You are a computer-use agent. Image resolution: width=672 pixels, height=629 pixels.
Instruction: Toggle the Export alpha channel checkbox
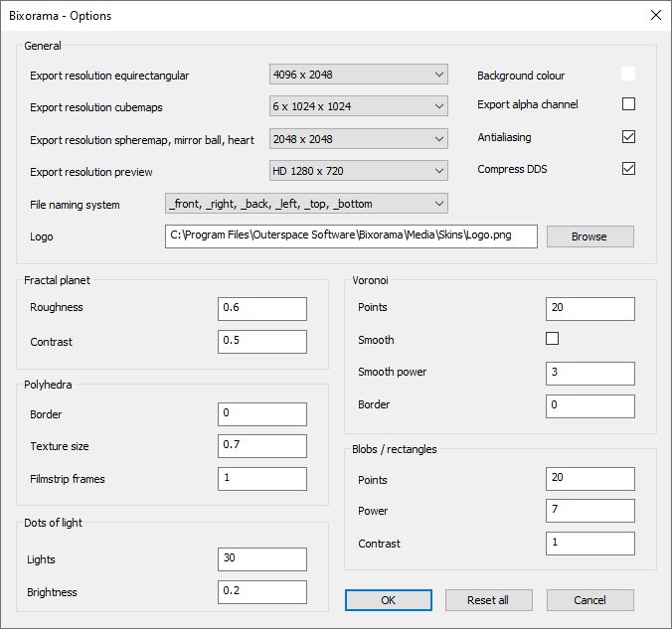[x=628, y=104]
